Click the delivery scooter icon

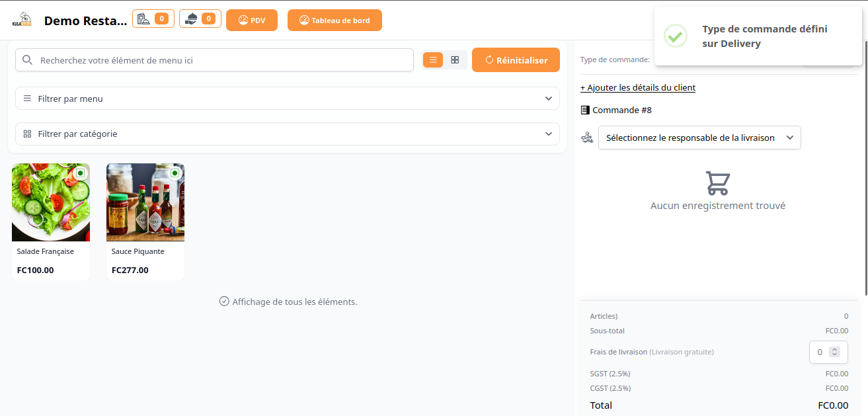click(587, 138)
